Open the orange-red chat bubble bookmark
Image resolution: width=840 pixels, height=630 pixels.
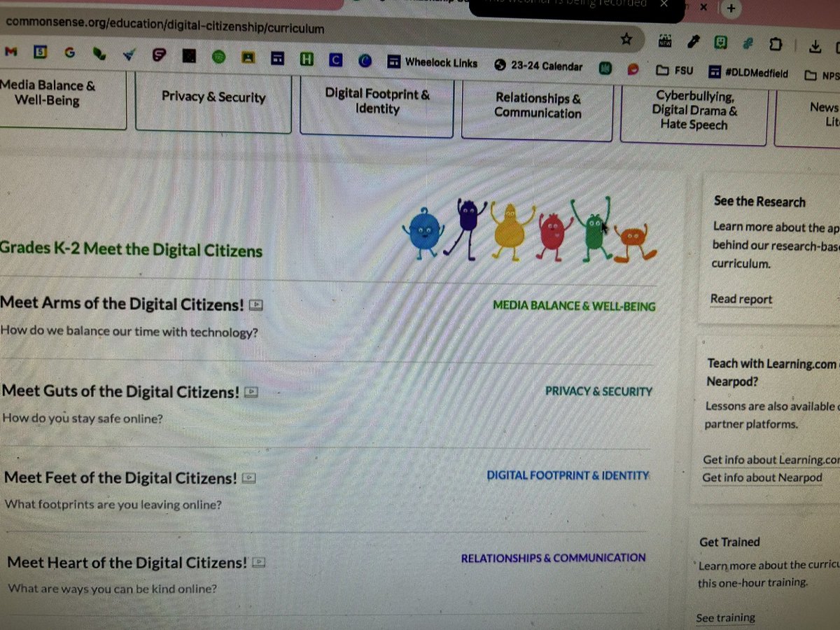click(x=633, y=69)
